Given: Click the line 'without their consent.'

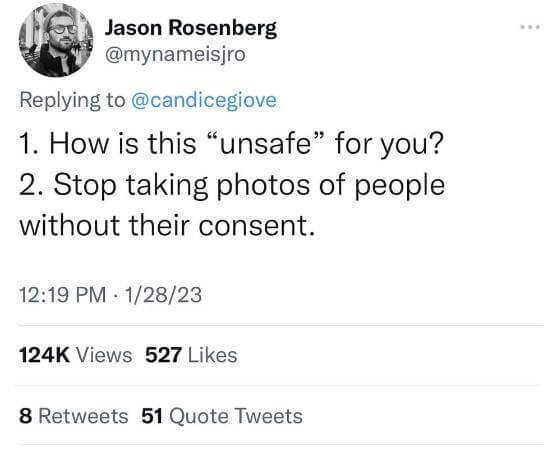Looking at the screenshot, I should click(x=167, y=225).
